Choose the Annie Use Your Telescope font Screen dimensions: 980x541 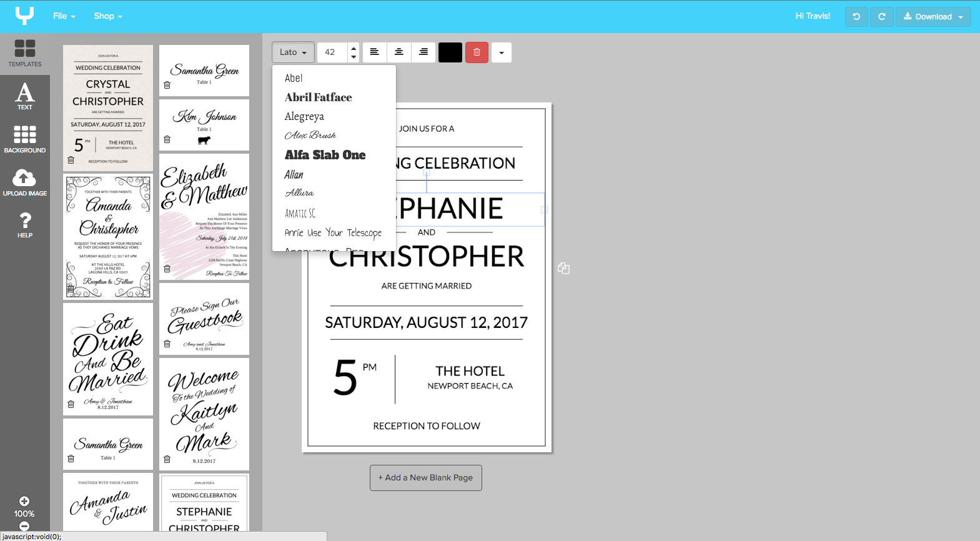334,232
